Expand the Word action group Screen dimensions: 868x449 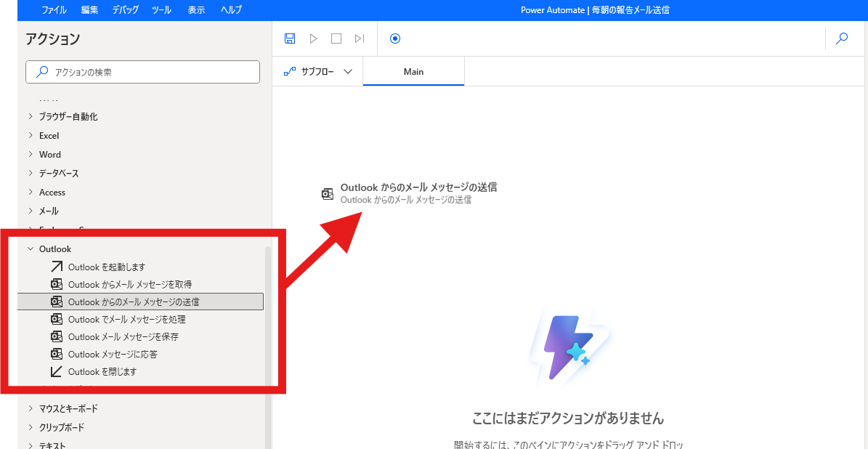[x=31, y=155]
